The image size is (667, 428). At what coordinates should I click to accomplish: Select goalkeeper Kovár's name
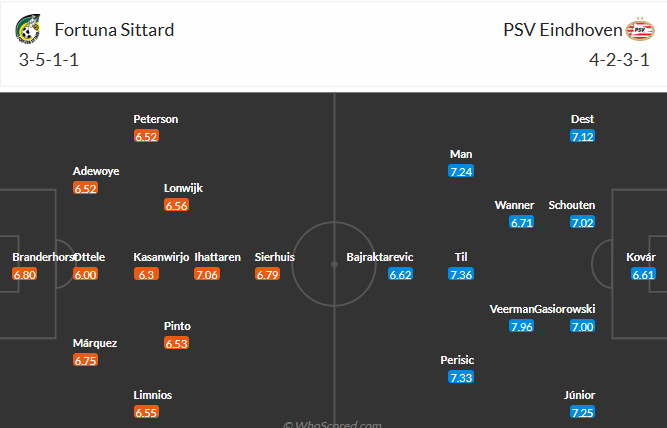pyautogui.click(x=641, y=257)
